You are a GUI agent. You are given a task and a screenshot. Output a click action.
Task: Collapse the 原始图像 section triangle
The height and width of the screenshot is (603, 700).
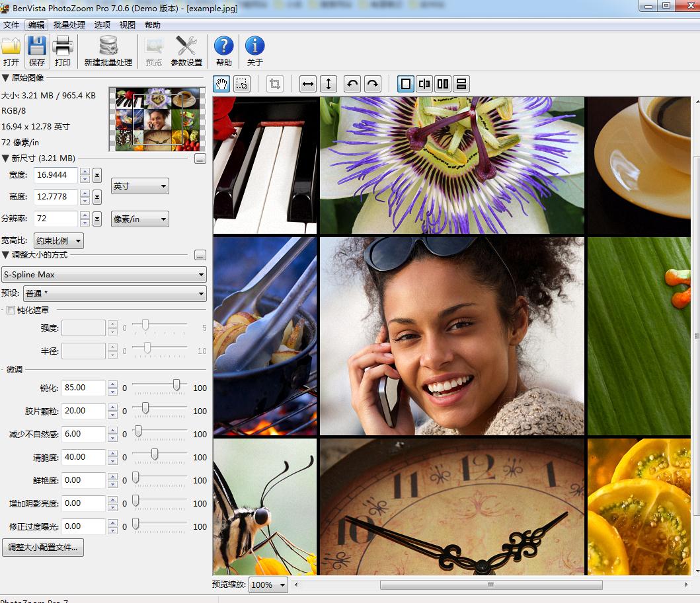[x=5, y=78]
